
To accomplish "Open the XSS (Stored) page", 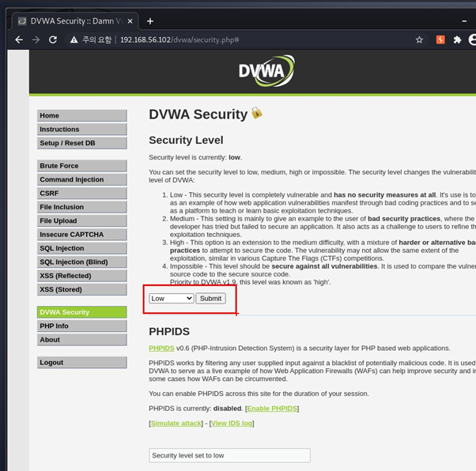I will click(x=82, y=289).
